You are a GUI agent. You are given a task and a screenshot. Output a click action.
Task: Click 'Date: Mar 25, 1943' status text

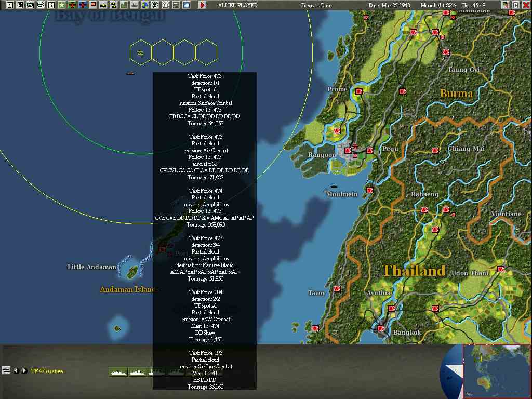(x=389, y=5)
